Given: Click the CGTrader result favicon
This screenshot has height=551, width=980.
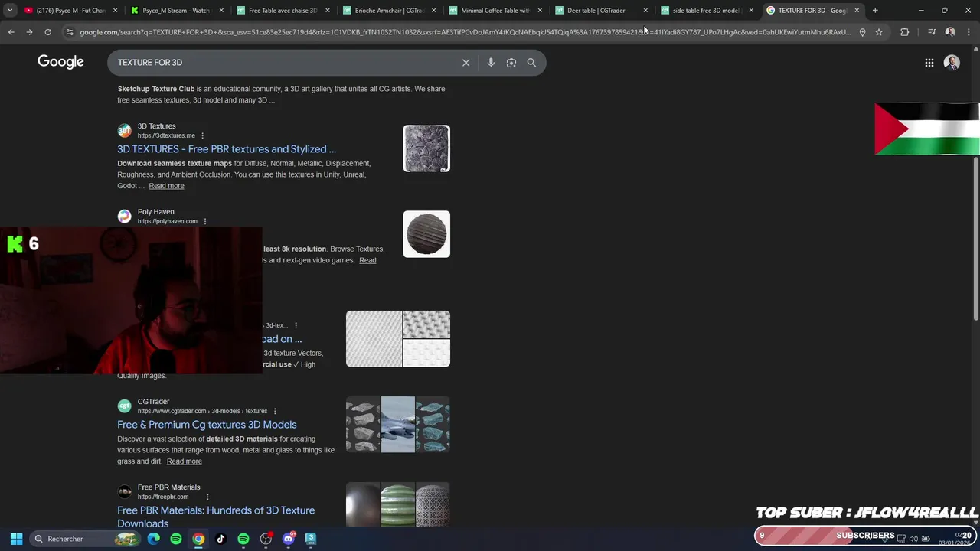Looking at the screenshot, I should click(x=124, y=406).
